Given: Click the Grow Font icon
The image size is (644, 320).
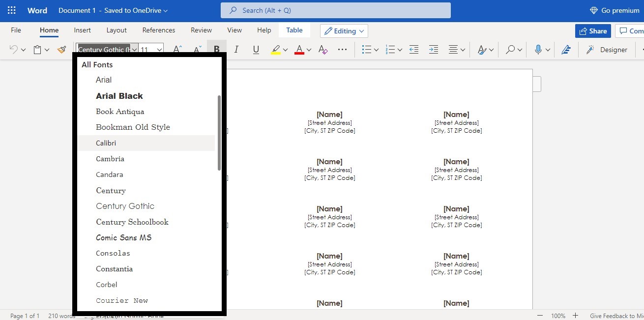Looking at the screenshot, I should (x=177, y=50).
